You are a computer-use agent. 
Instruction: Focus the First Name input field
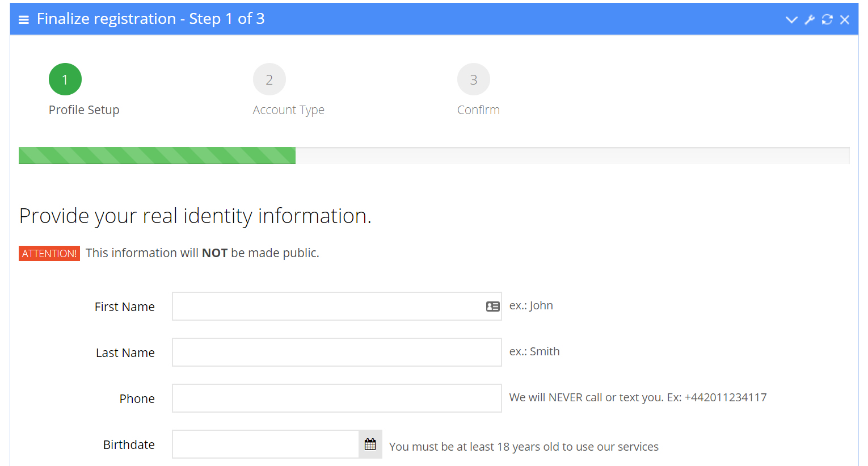(x=326, y=307)
